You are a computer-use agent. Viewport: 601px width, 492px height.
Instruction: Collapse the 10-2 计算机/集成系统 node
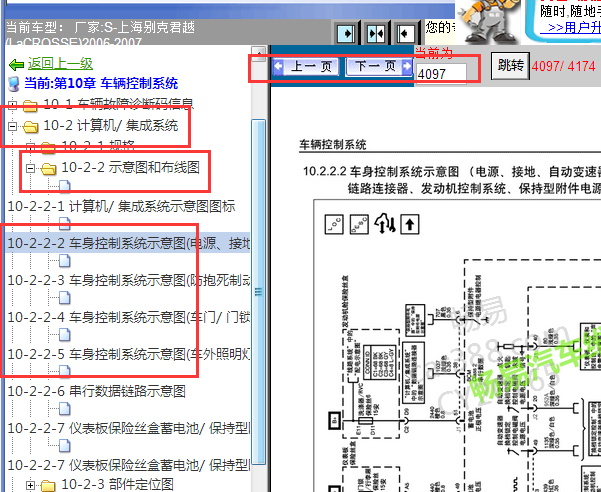[x=12, y=126]
